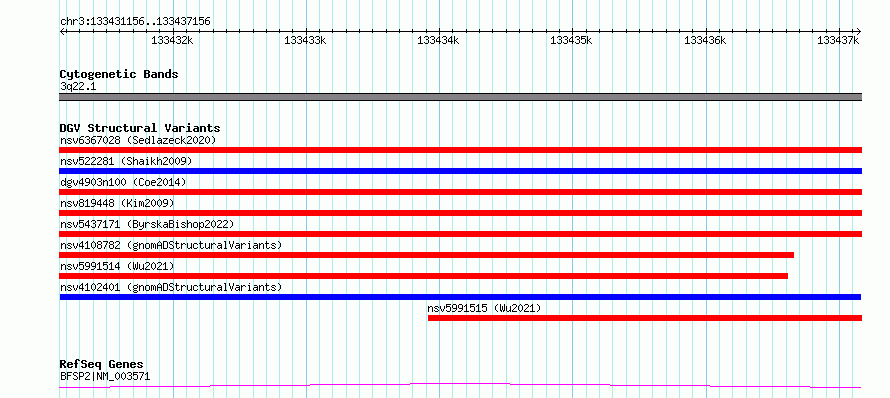
Task: Click the 133436k ruler tick label
Action: pos(706,40)
